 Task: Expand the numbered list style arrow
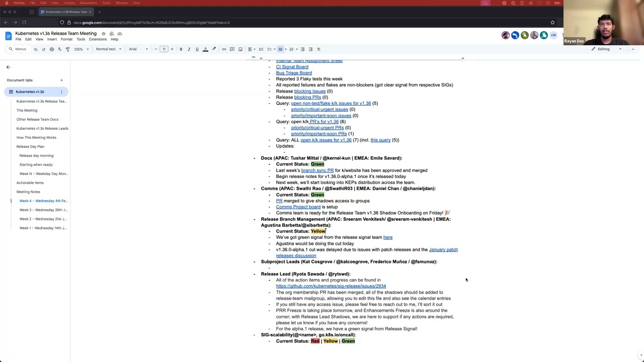click(x=296, y=49)
